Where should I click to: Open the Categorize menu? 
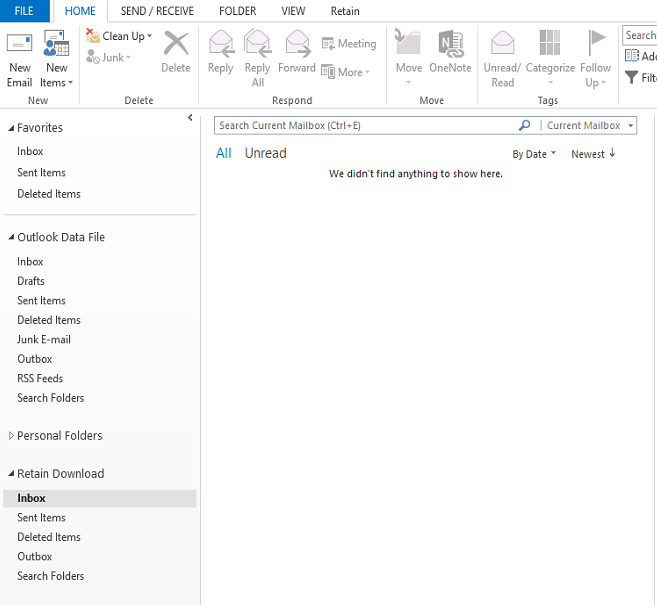click(550, 58)
